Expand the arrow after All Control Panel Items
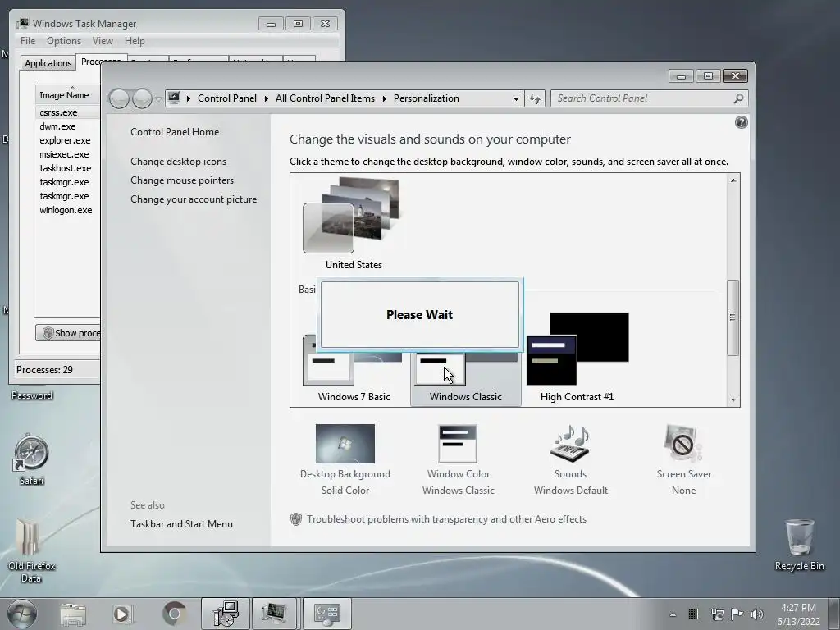This screenshot has width=840, height=630. coord(384,98)
